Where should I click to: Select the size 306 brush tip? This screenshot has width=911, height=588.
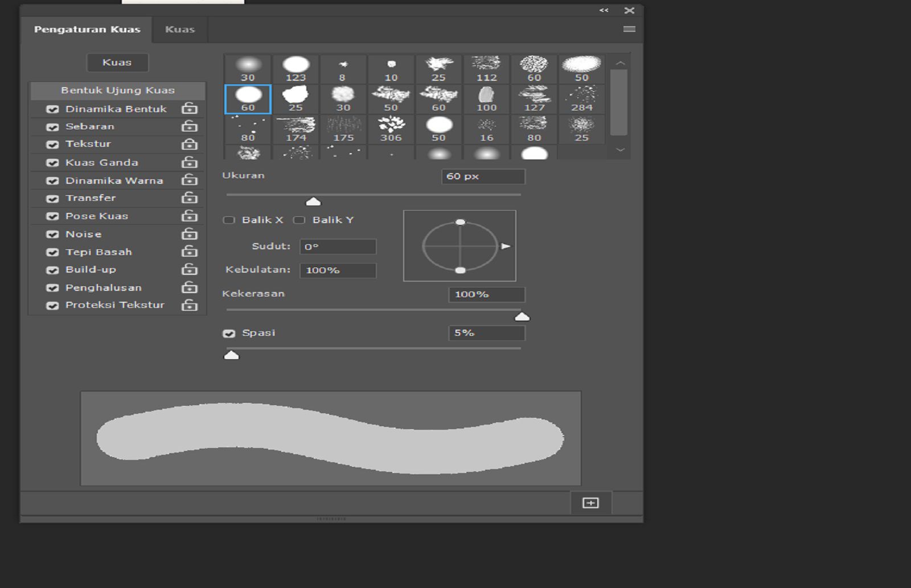(x=391, y=130)
